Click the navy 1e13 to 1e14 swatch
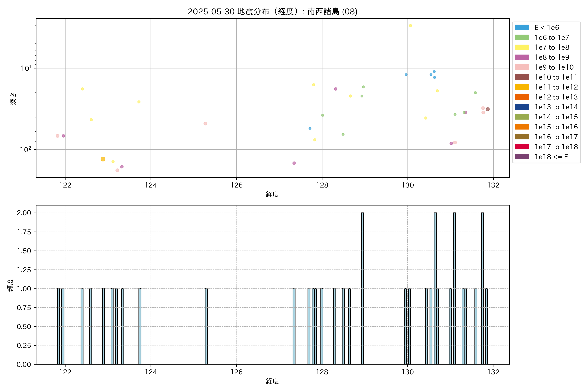The width and height of the screenshot is (588, 392). tap(522, 107)
